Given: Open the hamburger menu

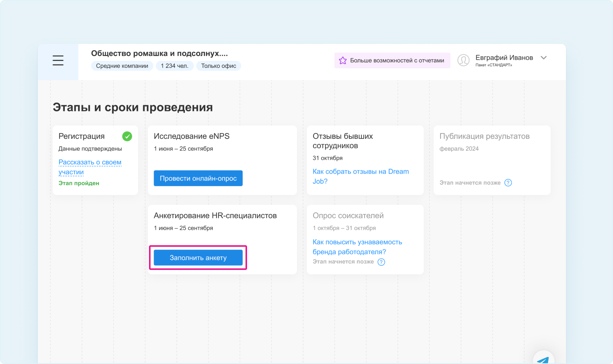Looking at the screenshot, I should click(58, 60).
